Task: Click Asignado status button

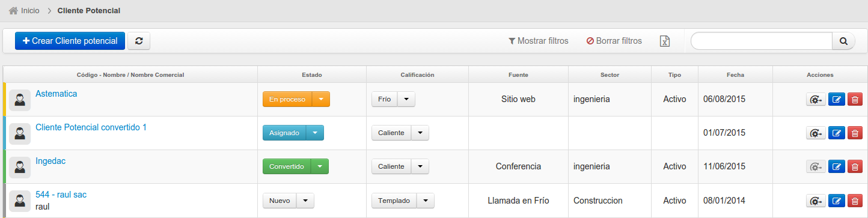Action: pyautogui.click(x=284, y=133)
